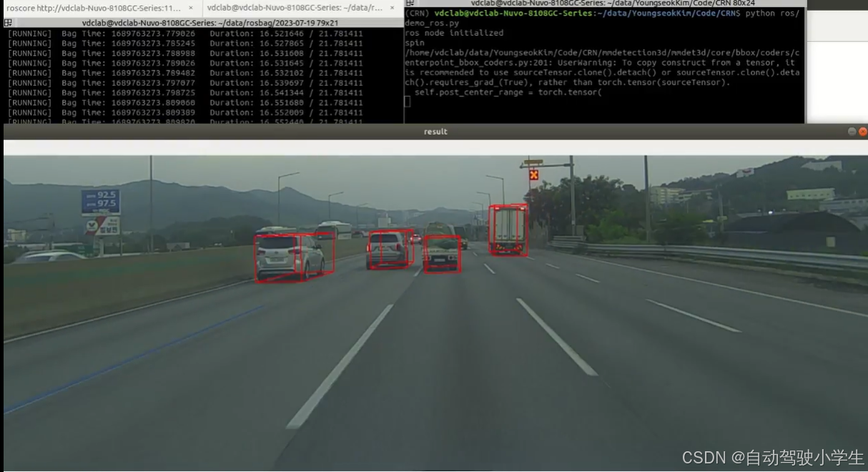Image resolution: width=868 pixels, height=472 pixels.
Task: Click the highway camera image in result window
Action: click(x=435, y=313)
